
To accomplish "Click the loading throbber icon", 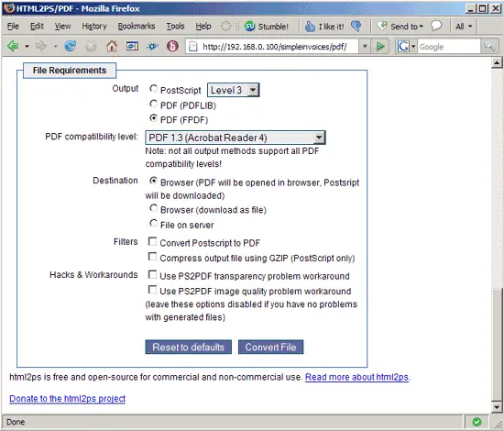I will (x=225, y=27).
